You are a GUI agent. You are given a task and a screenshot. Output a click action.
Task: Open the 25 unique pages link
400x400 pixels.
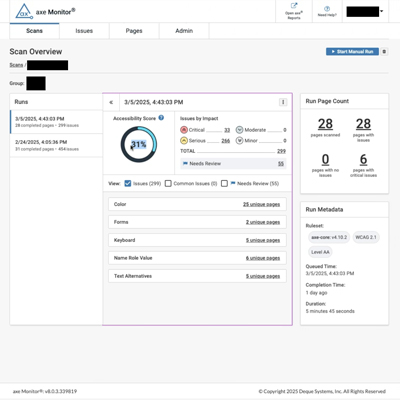click(x=261, y=205)
